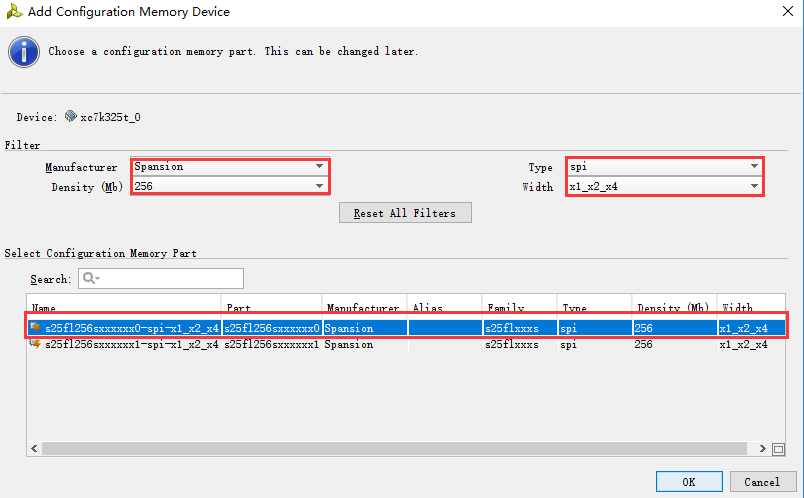Open the Density dropdown showing 256

pyautogui.click(x=230, y=186)
